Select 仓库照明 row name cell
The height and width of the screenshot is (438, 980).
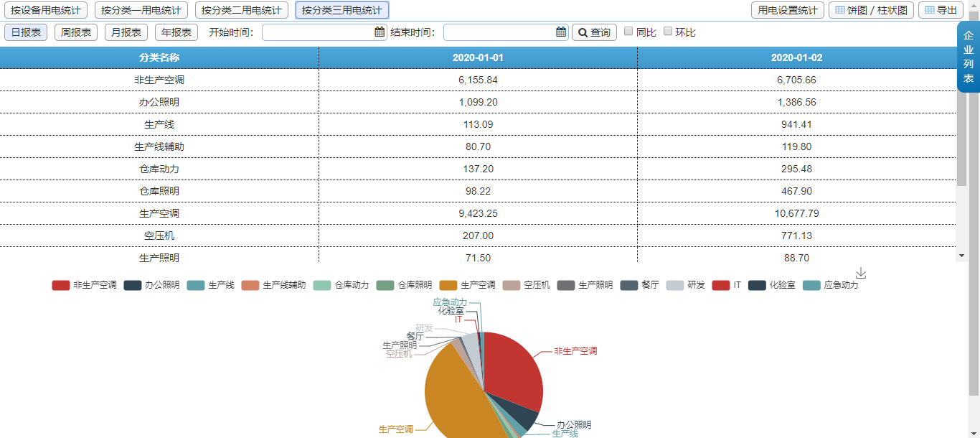[x=159, y=191]
